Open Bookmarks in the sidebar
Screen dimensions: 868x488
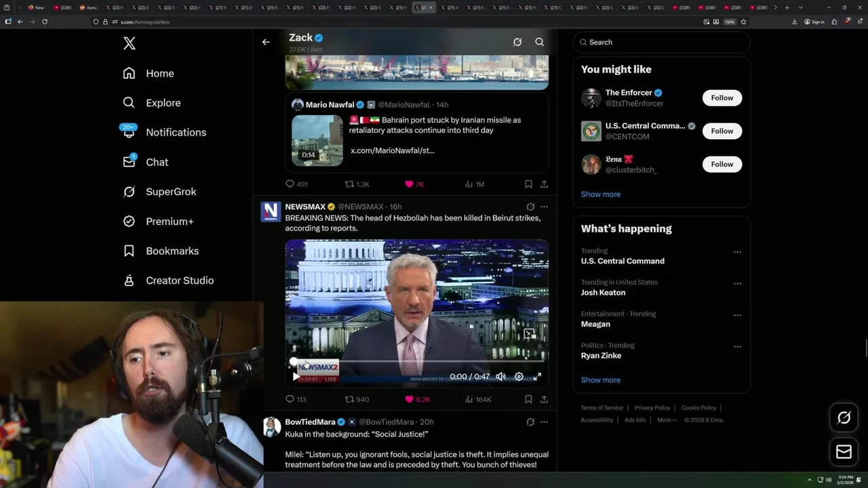pyautogui.click(x=161, y=251)
